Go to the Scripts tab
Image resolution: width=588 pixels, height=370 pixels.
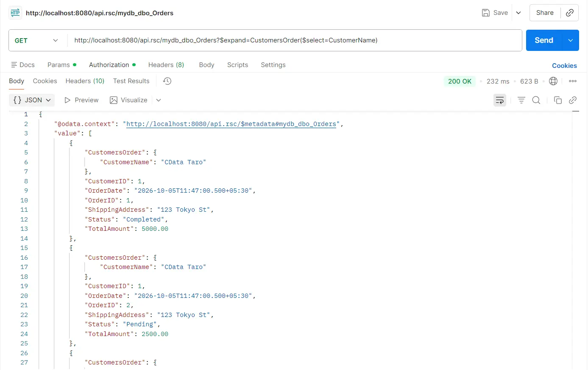tap(237, 65)
